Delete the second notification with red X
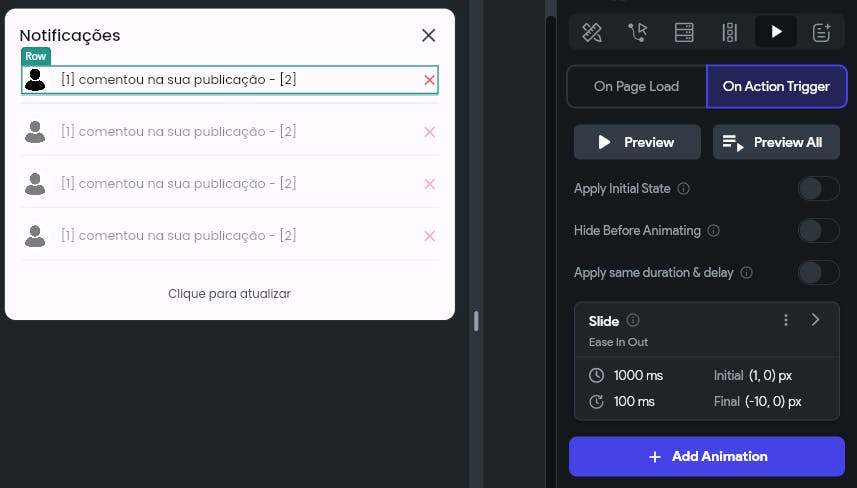 tap(430, 132)
